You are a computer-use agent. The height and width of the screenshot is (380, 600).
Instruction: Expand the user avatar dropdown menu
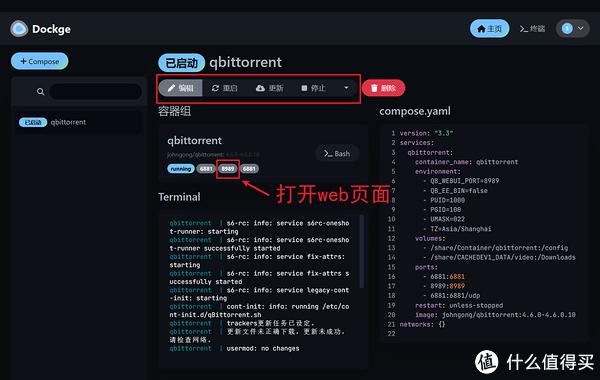[x=572, y=29]
